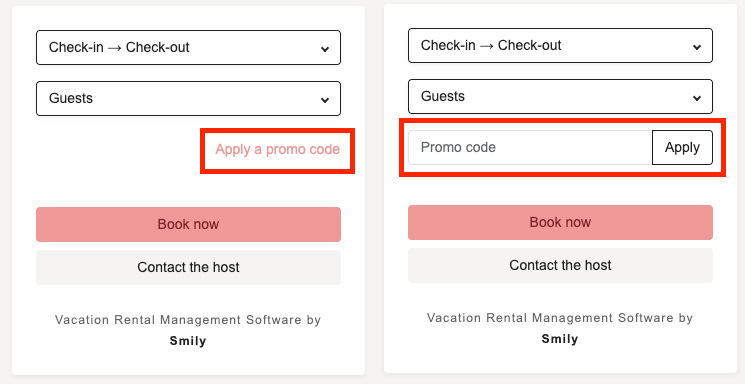Click Vacation Rental Management Software text in promo-link card
The image size is (745, 384).
[178, 320]
